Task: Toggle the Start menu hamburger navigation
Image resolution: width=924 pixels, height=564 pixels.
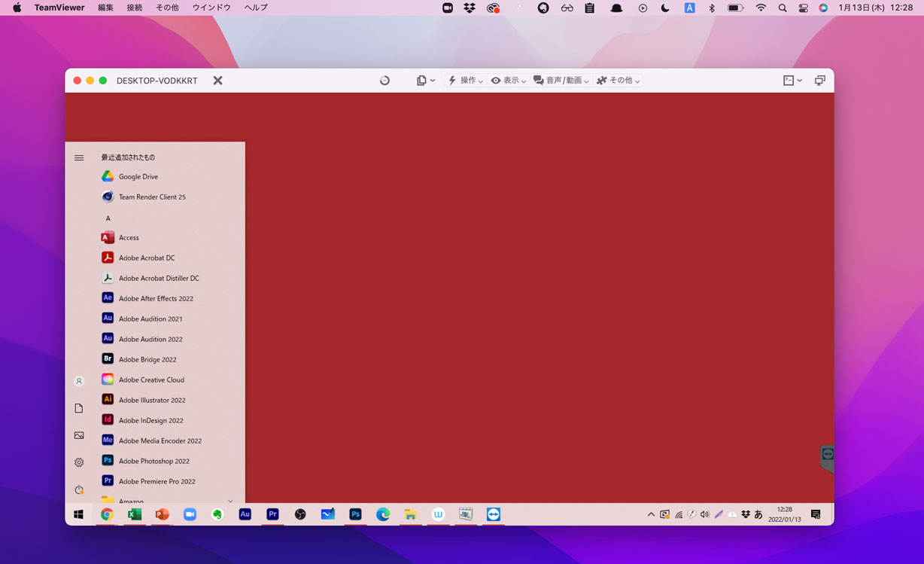Action: pos(79,157)
